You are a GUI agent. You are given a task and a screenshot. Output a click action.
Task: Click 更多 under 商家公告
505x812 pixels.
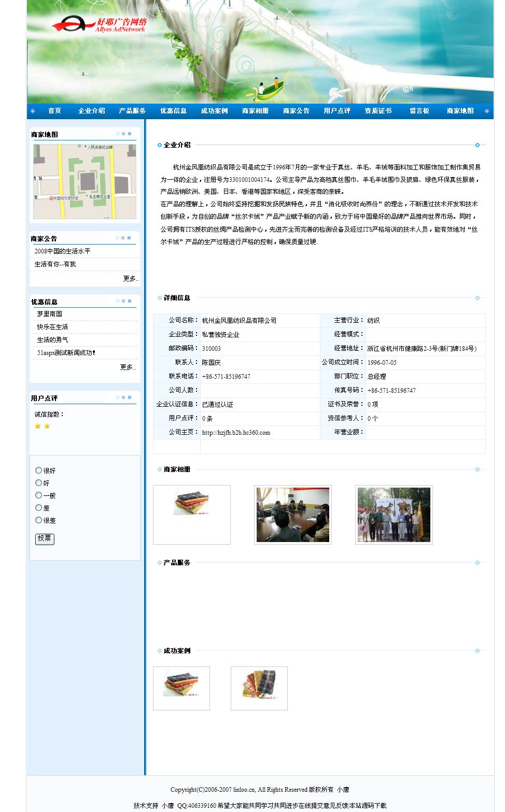pos(130,279)
